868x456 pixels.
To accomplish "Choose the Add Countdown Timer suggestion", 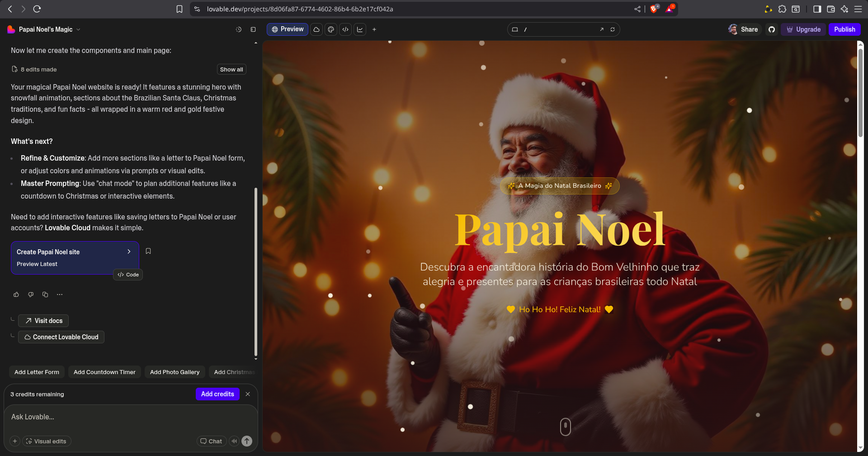I will click(x=104, y=372).
